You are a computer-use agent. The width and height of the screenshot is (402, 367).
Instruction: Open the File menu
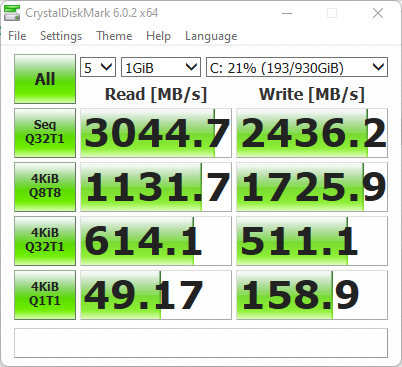17,36
